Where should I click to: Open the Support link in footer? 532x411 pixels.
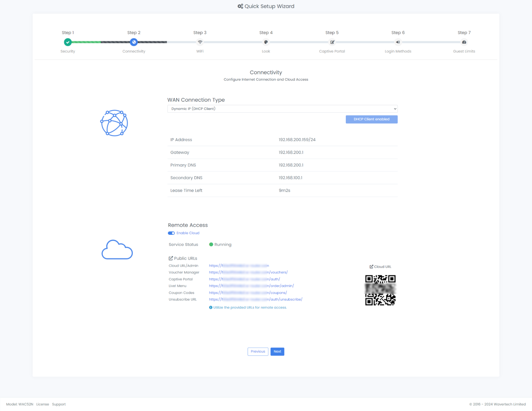coord(59,404)
